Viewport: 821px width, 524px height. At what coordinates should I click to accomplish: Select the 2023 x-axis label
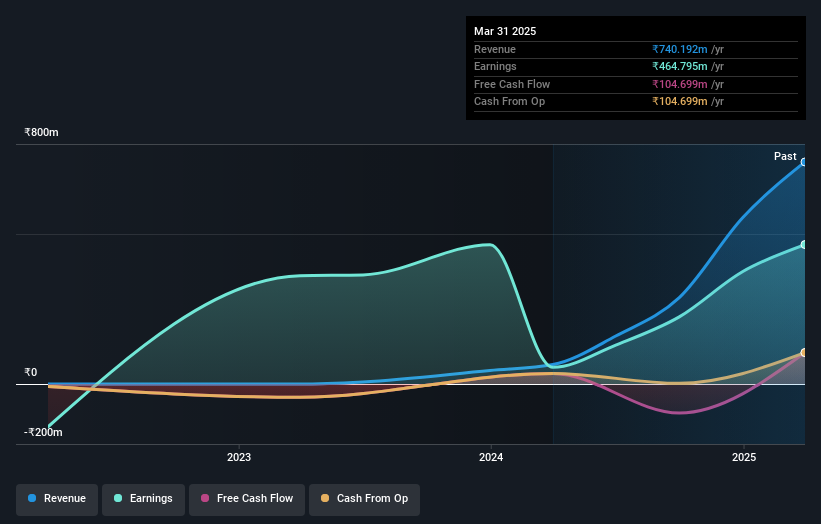click(239, 457)
